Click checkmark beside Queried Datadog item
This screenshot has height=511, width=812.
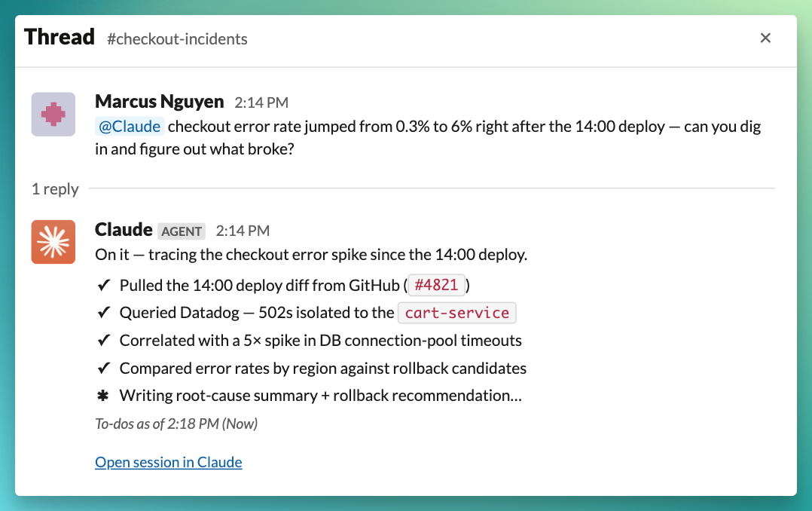pos(104,313)
